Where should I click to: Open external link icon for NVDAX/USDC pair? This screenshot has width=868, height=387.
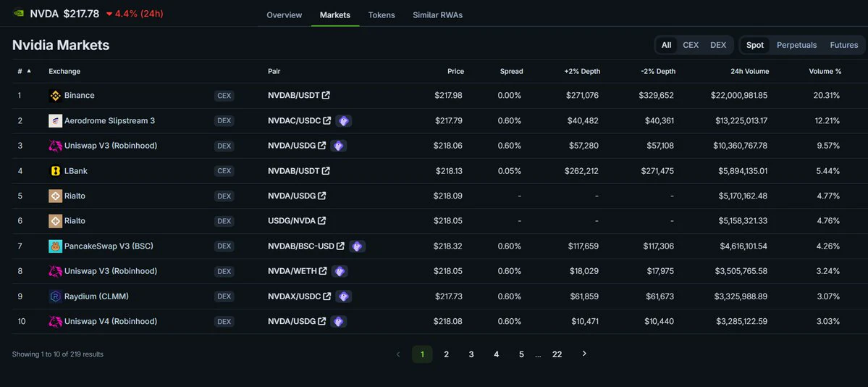327,296
